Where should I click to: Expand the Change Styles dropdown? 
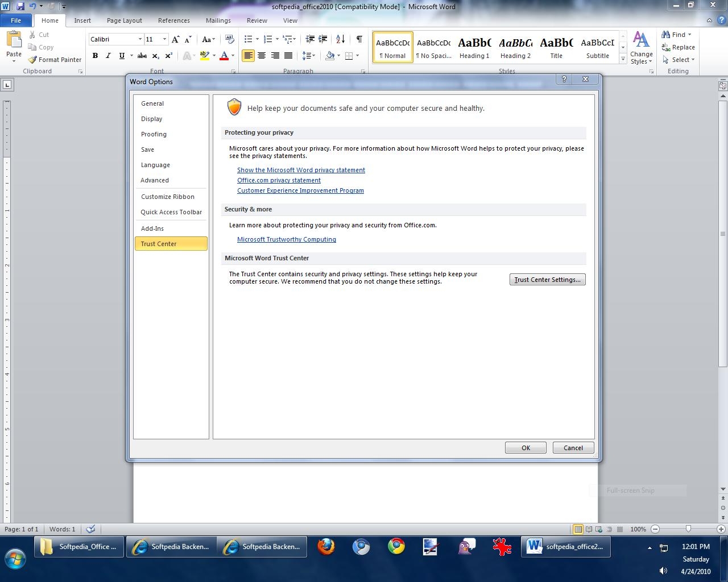pyautogui.click(x=641, y=48)
